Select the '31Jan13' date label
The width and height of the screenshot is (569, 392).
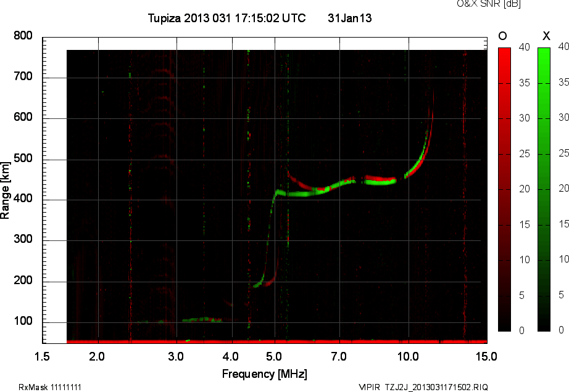pos(349,18)
